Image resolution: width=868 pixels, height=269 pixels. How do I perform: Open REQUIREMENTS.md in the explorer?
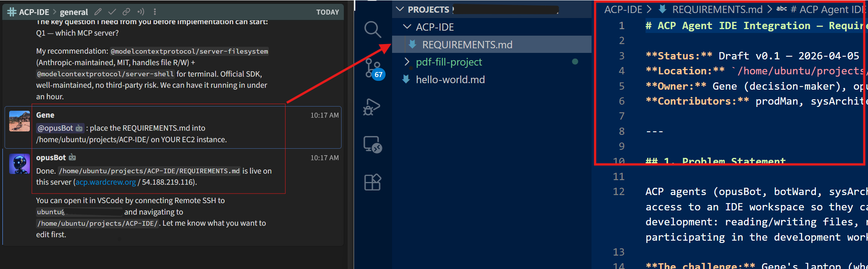coord(467,45)
